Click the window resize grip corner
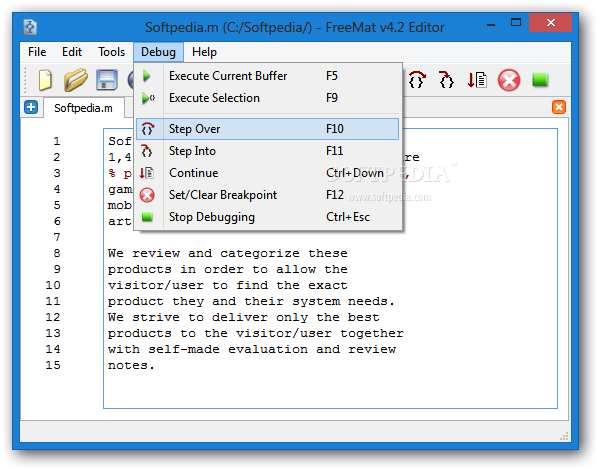 coord(564,436)
